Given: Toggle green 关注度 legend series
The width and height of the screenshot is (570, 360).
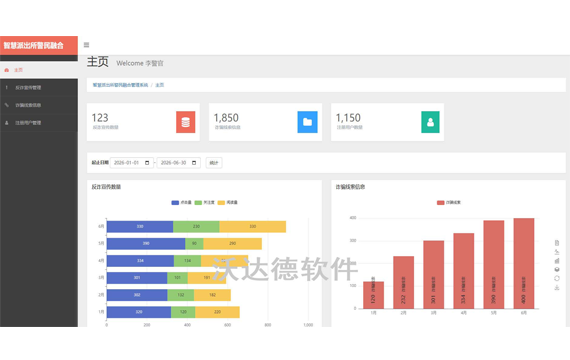Looking at the screenshot, I should click(204, 203).
